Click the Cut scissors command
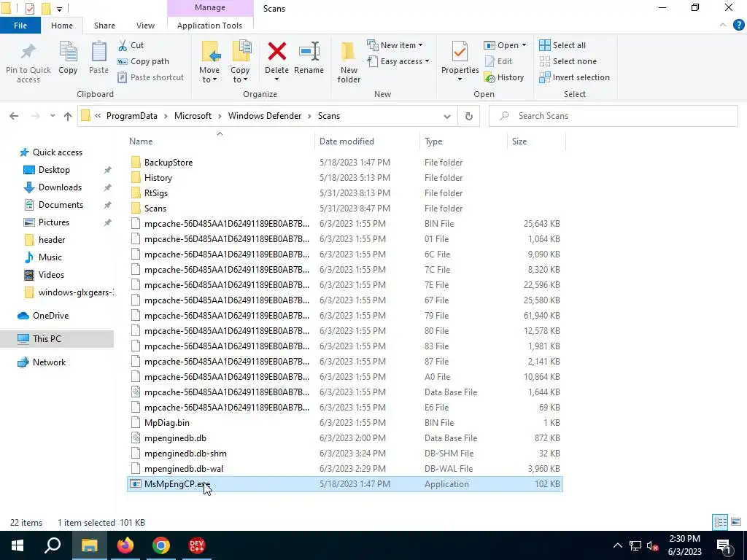The height and width of the screenshot is (560, 747). [x=131, y=45]
